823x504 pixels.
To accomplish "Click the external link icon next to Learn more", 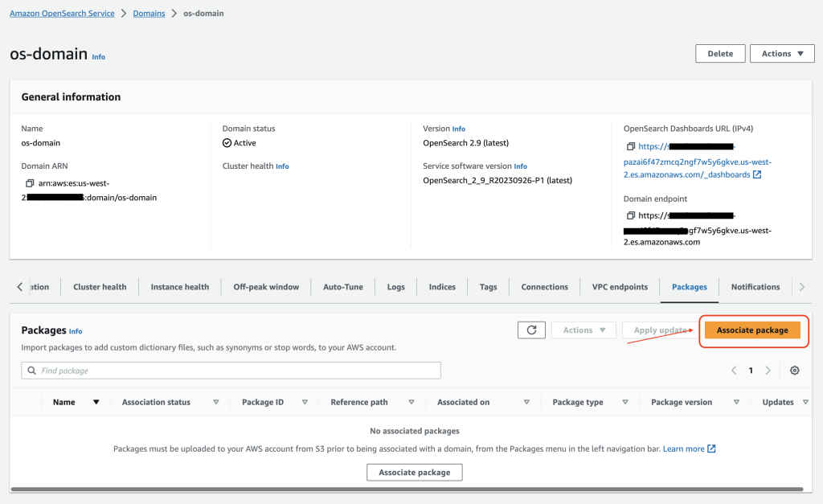I will (711, 449).
